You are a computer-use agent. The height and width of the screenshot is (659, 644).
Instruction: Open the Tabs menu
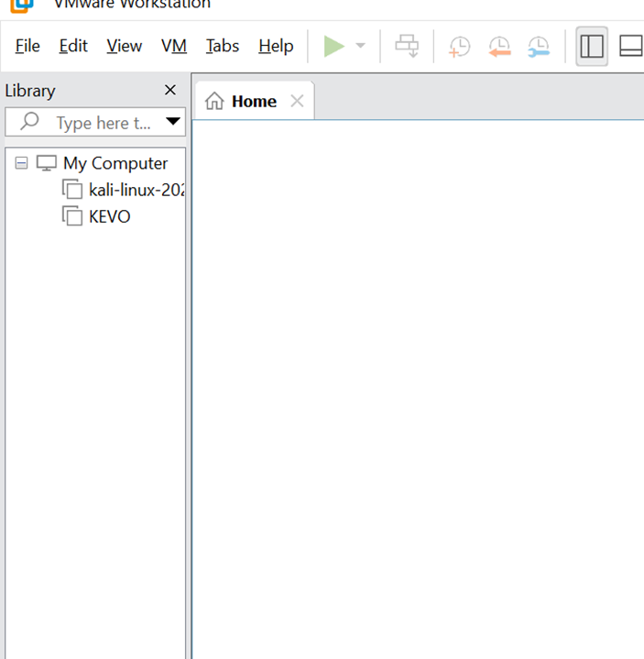(223, 46)
